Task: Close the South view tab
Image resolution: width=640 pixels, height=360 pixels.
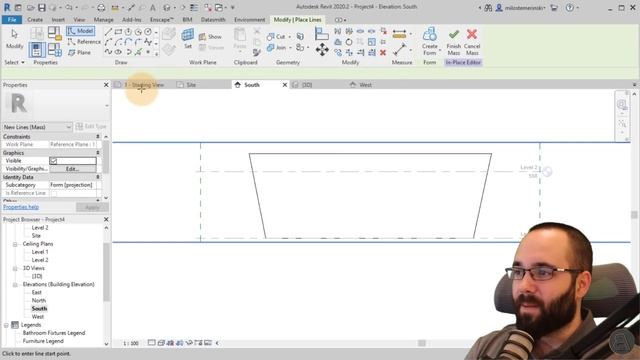Action: (285, 85)
